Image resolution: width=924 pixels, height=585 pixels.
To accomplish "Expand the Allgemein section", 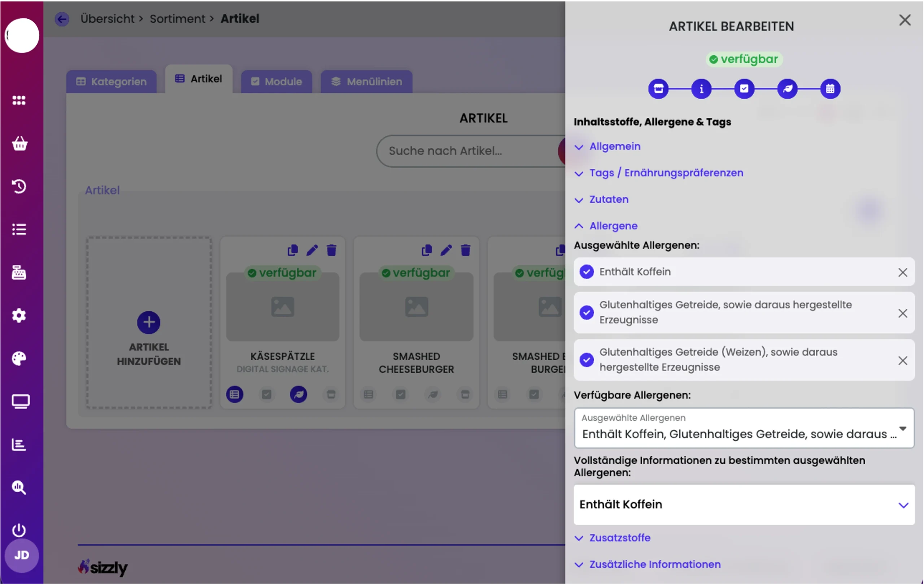I will coord(608,147).
